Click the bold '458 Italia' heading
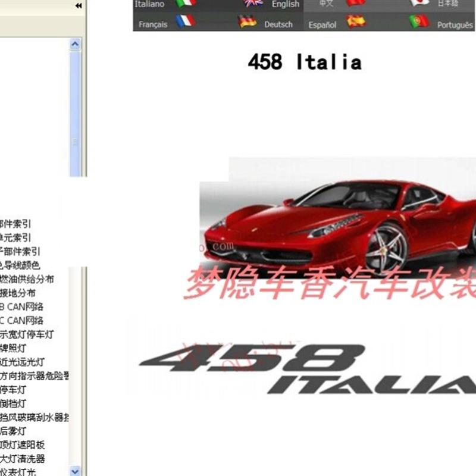This screenshot has height=476, width=476. coord(305,62)
